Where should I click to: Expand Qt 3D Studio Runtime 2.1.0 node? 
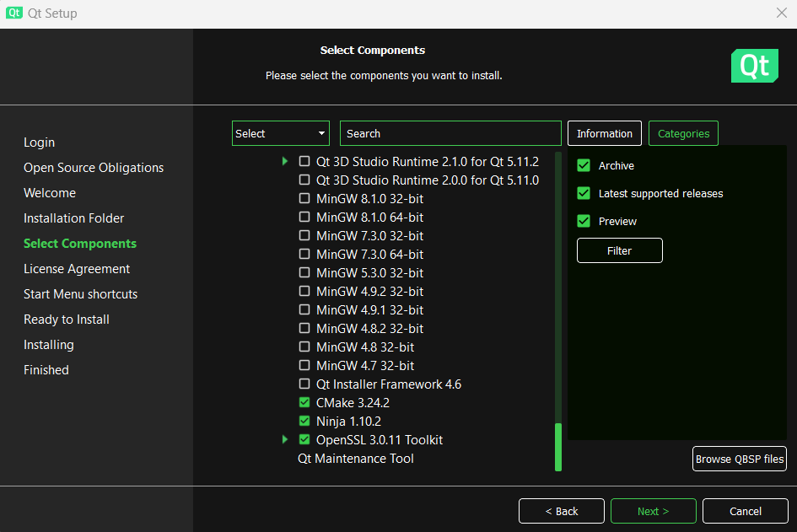coord(285,162)
